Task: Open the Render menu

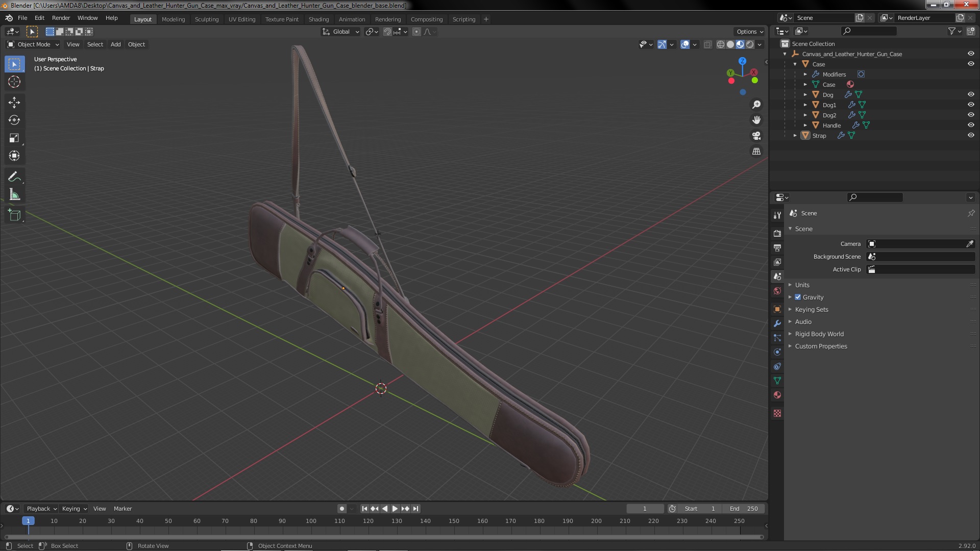Action: pyautogui.click(x=61, y=18)
